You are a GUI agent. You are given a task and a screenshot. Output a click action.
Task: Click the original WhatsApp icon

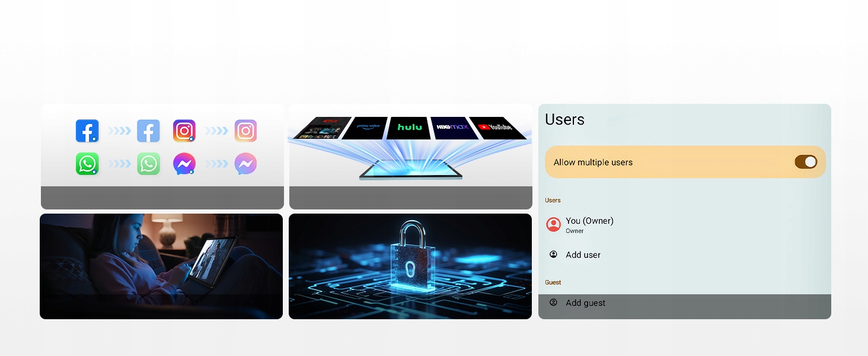pyautogui.click(x=87, y=164)
